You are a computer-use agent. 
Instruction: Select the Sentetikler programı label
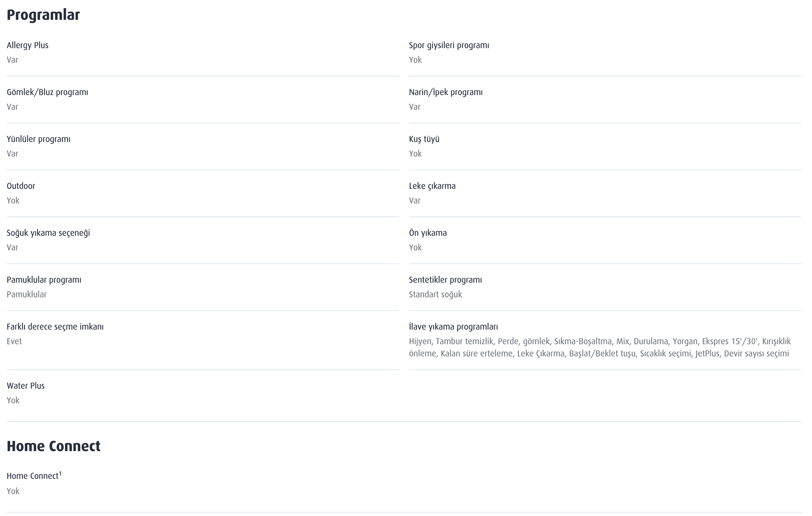(x=445, y=280)
